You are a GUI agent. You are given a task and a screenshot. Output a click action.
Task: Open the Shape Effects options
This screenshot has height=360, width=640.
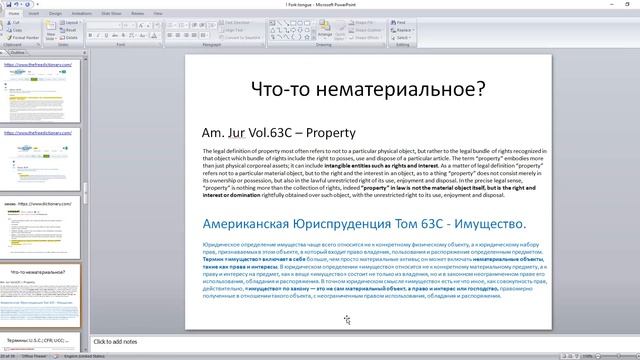[x=364, y=38]
